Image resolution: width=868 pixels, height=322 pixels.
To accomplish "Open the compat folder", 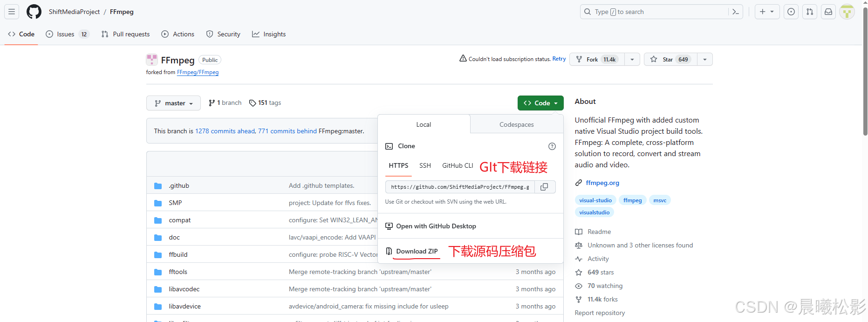I will (180, 220).
